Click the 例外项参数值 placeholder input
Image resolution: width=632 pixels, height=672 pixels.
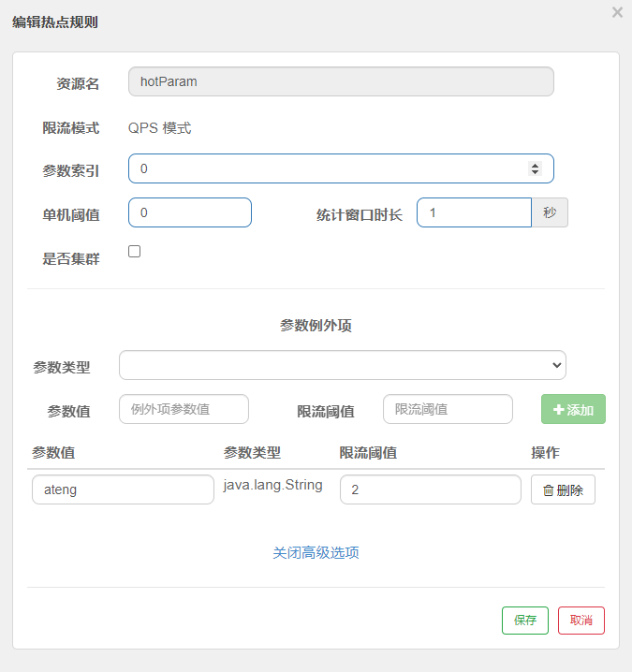(184, 409)
